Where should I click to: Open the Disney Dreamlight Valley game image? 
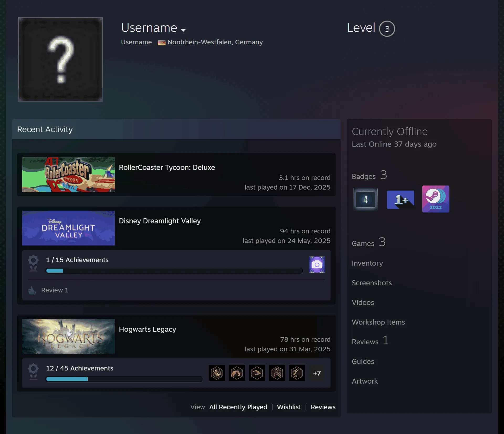click(x=69, y=228)
